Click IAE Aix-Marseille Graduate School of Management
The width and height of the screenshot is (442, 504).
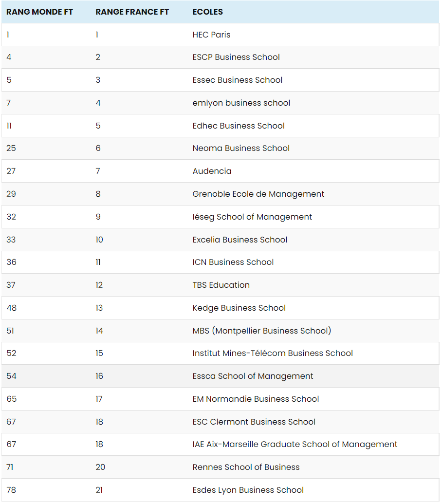[295, 444]
